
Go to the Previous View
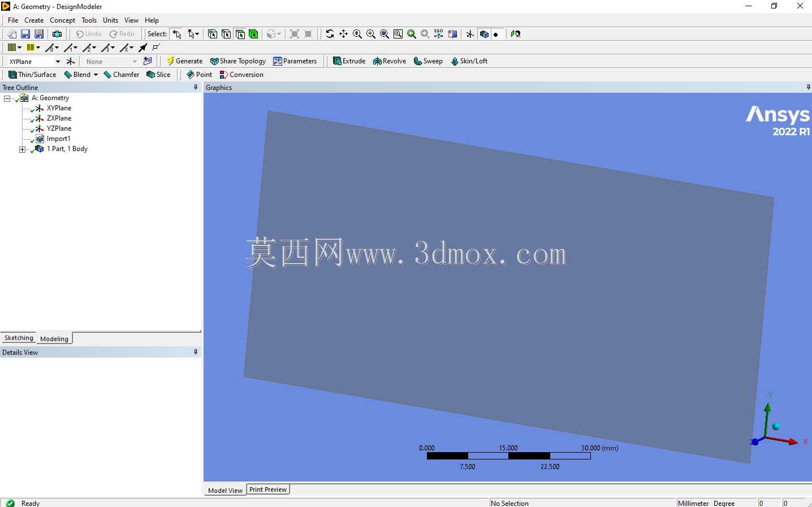point(412,34)
